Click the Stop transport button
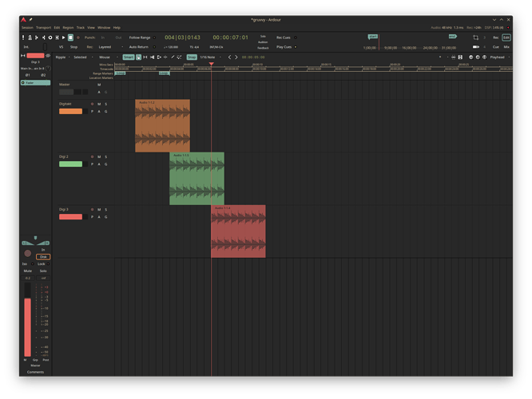Screen dimensions: 532x399 (x=70, y=38)
